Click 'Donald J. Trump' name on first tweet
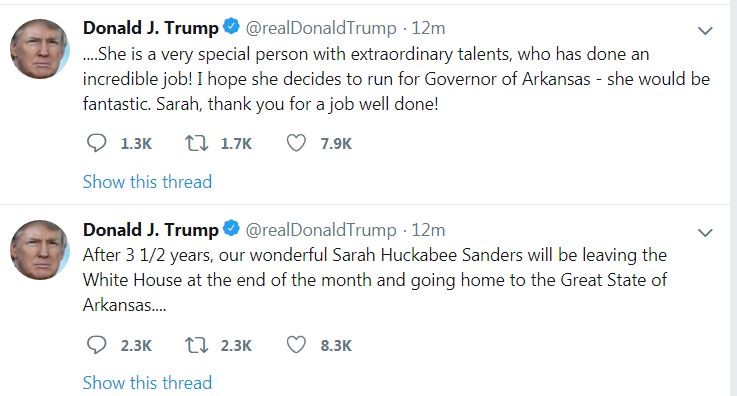This screenshot has height=396, width=737. pyautogui.click(x=151, y=28)
